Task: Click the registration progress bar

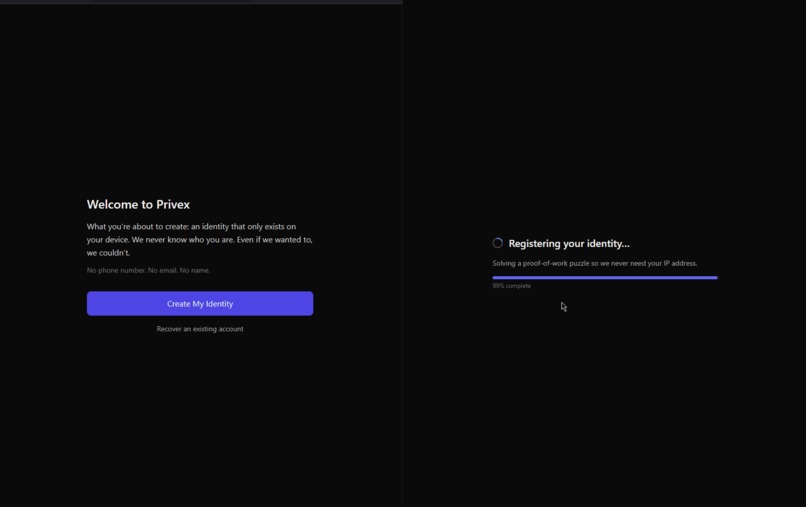Action: pos(604,278)
